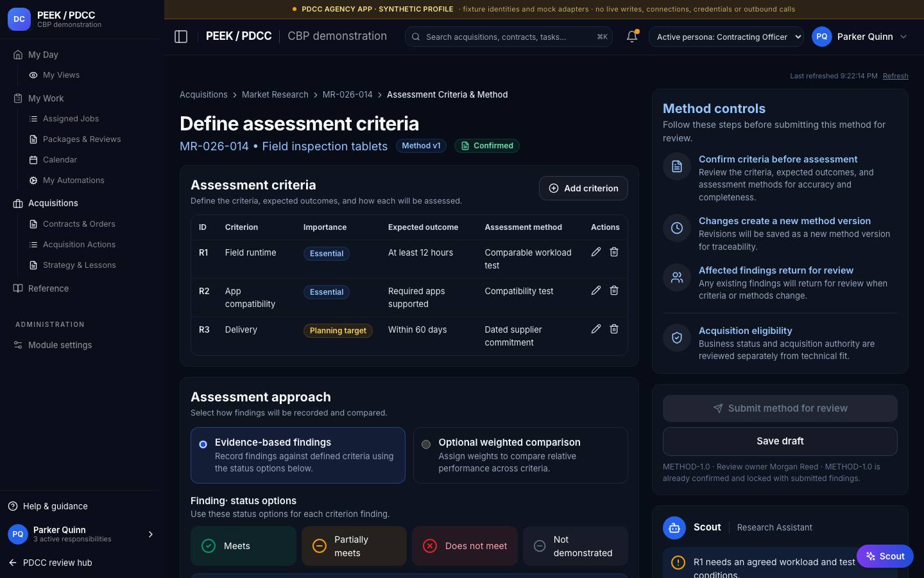Open My Views in the sidebar
Image resolution: width=924 pixels, height=578 pixels.
[62, 75]
